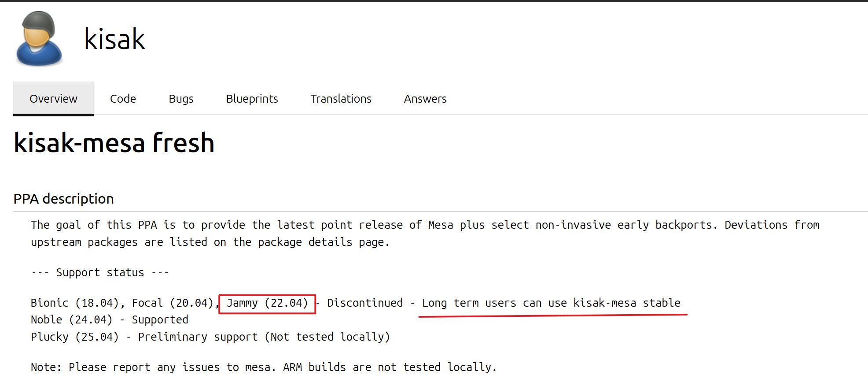Open the Bugs tab
Image resolution: width=868 pixels, height=390 pixels.
pos(181,99)
